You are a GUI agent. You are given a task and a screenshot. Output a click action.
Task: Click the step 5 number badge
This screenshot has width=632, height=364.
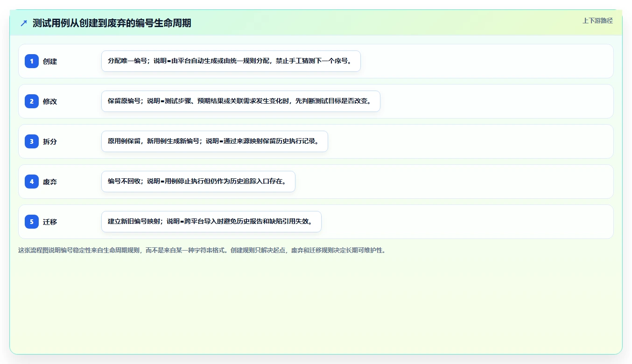[x=32, y=221]
